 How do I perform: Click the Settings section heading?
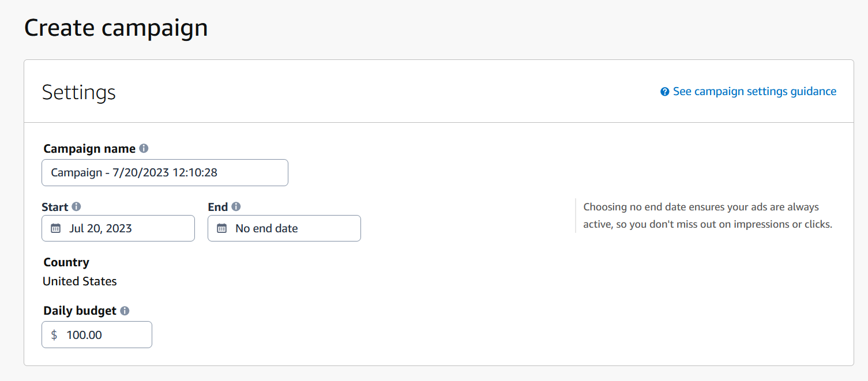pyautogui.click(x=79, y=92)
